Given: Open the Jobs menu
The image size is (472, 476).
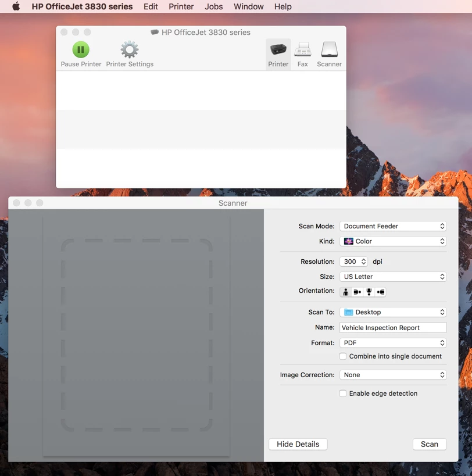Looking at the screenshot, I should (214, 6).
